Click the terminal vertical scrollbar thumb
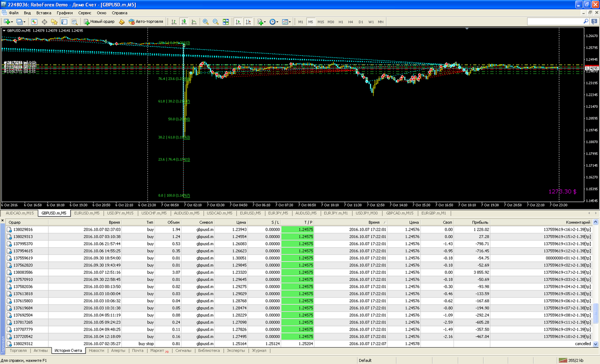Image resolution: width=600 pixels, height=364 pixels. (x=596, y=314)
